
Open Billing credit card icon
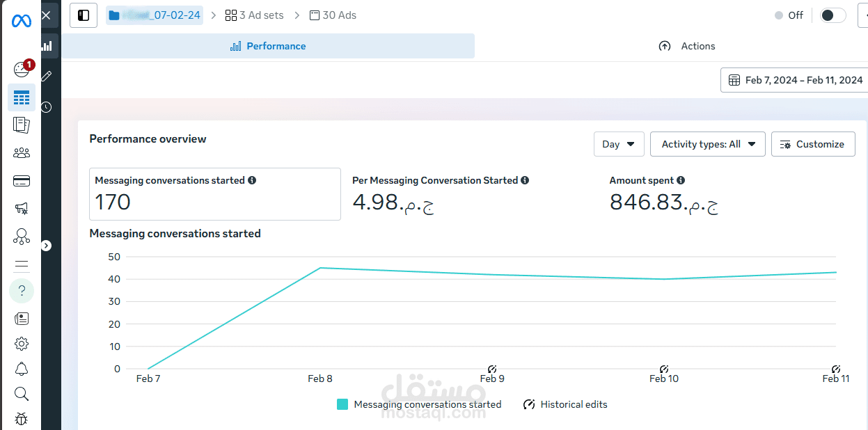click(x=22, y=181)
